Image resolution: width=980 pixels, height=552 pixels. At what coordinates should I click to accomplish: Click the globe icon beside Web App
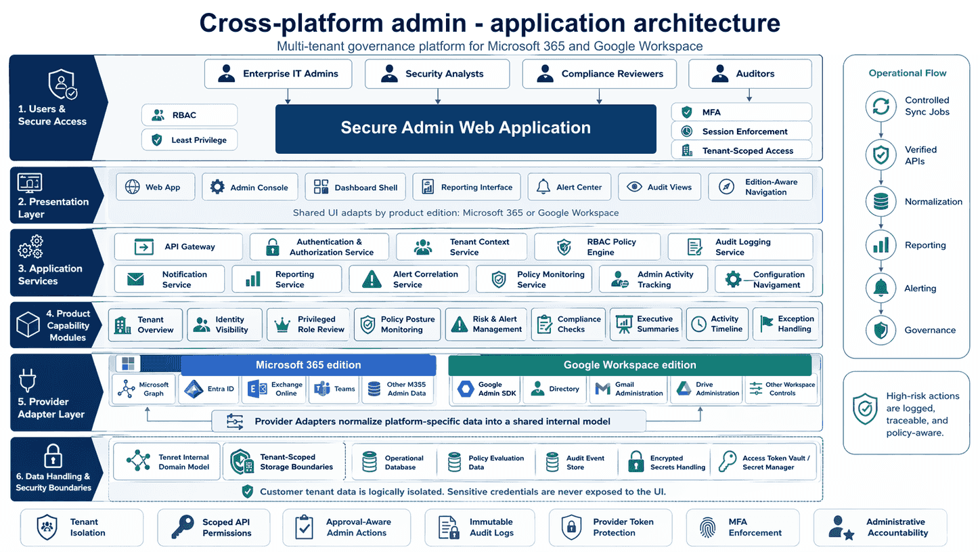click(133, 187)
